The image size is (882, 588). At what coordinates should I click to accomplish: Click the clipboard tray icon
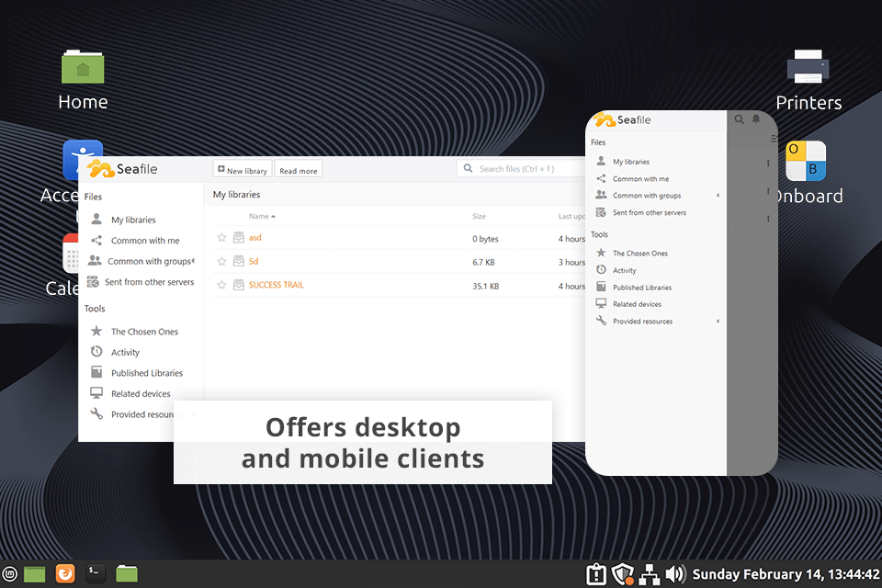pyautogui.click(x=596, y=574)
